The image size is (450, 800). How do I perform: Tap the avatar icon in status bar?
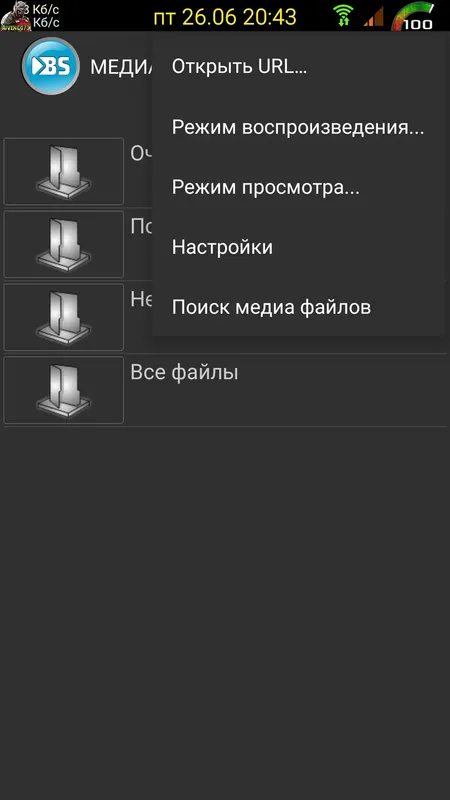coord(15,16)
